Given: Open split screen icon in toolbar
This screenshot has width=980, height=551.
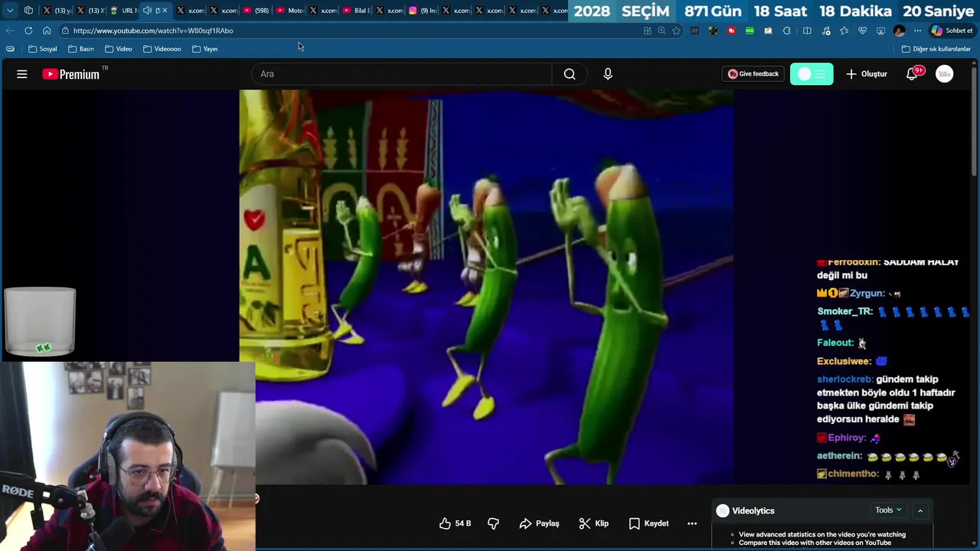Looking at the screenshot, I should coord(807,31).
